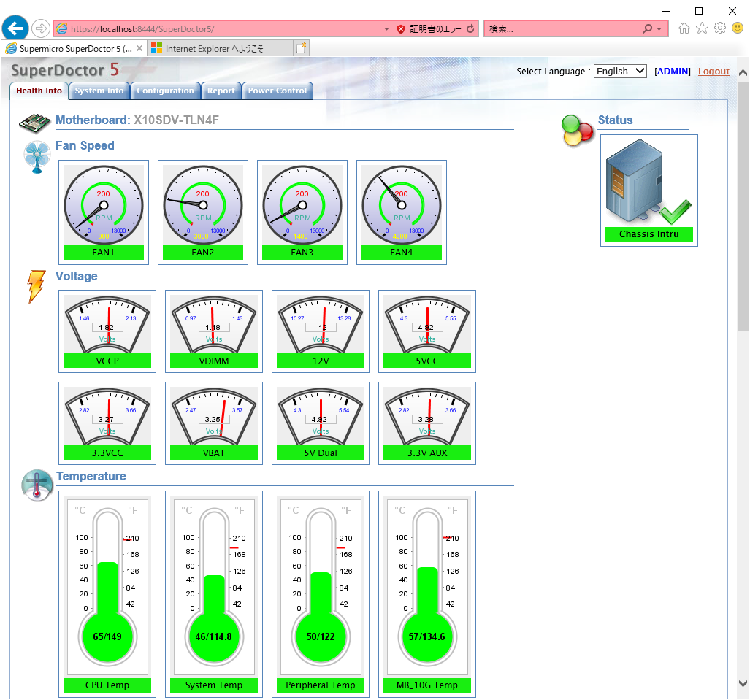The height and width of the screenshot is (700, 750).
Task: Click the FAN3 RPM gauge
Action: tap(302, 205)
